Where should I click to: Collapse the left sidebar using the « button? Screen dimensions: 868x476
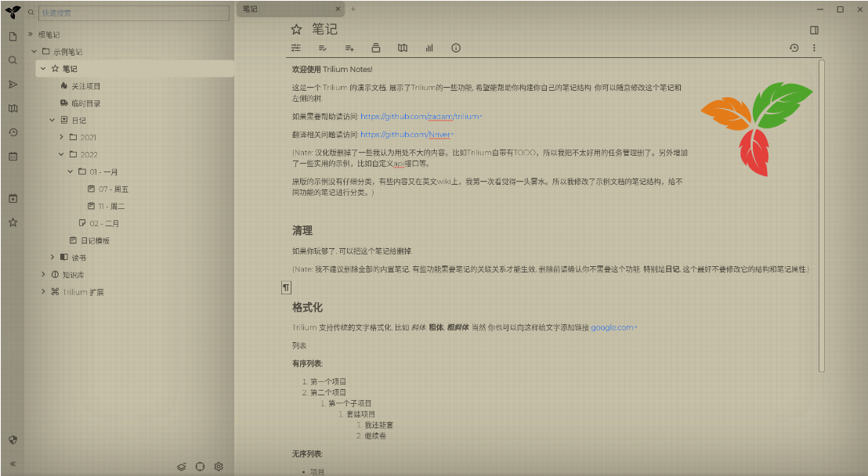pyautogui.click(x=12, y=463)
